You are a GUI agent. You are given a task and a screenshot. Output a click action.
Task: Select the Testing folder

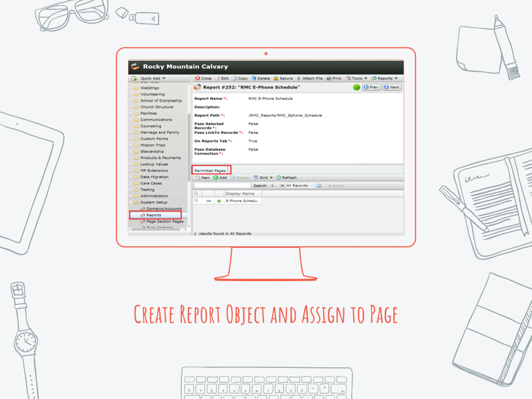pos(147,190)
